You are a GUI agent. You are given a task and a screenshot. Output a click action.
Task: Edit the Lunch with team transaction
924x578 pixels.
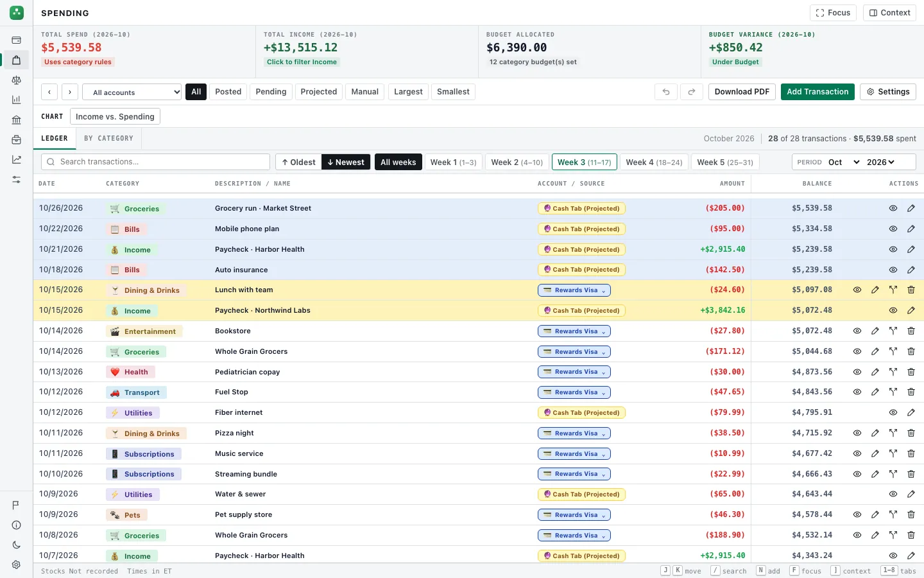pyautogui.click(x=875, y=290)
